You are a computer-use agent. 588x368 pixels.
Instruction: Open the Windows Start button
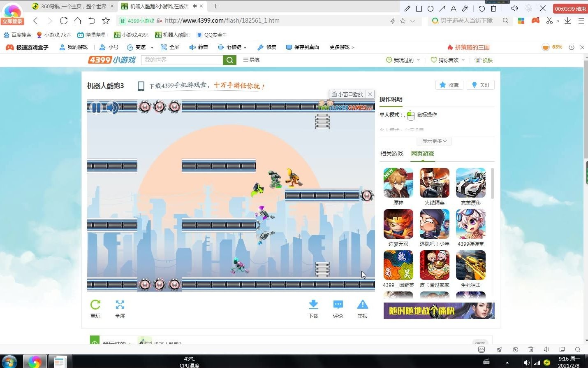tap(9, 361)
